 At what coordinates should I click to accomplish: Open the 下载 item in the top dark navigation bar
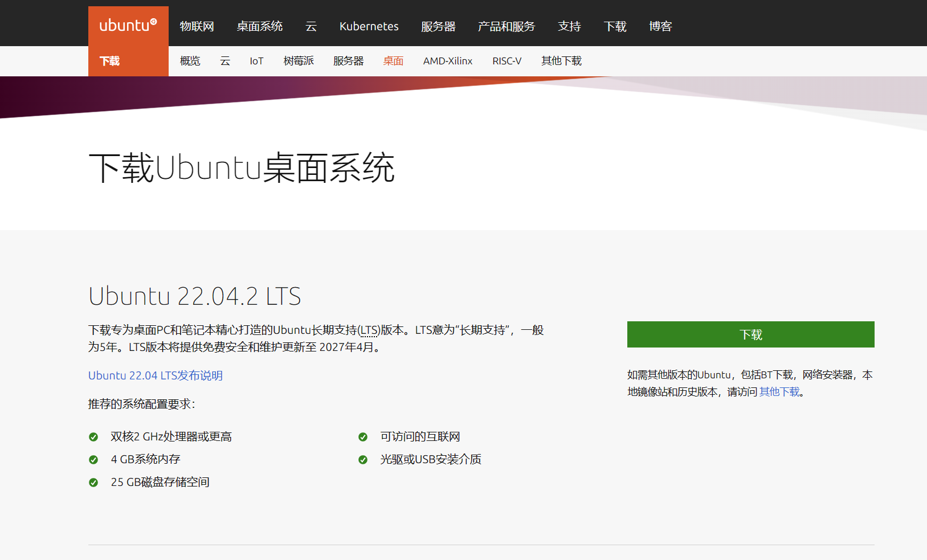point(615,26)
